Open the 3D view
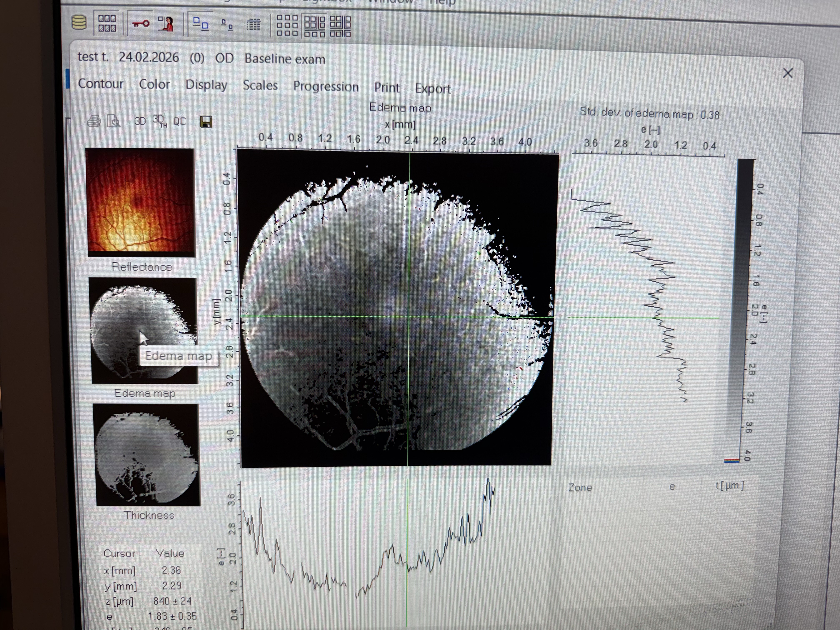 click(140, 121)
